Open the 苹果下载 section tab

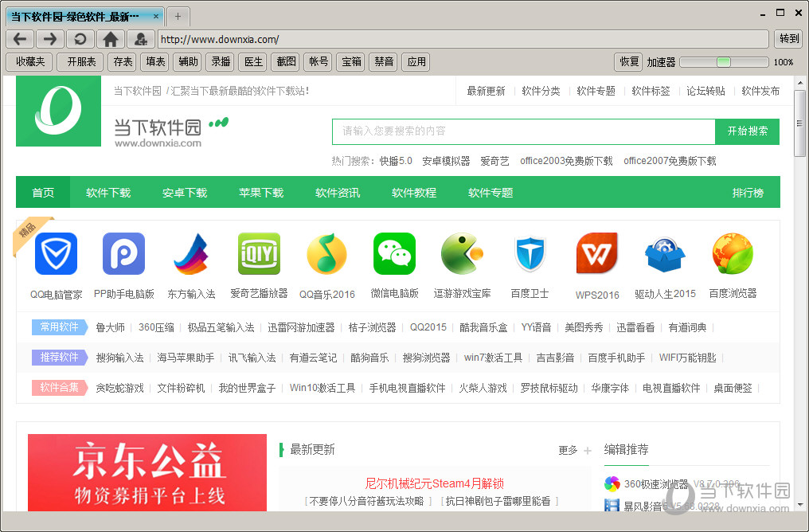pyautogui.click(x=260, y=192)
